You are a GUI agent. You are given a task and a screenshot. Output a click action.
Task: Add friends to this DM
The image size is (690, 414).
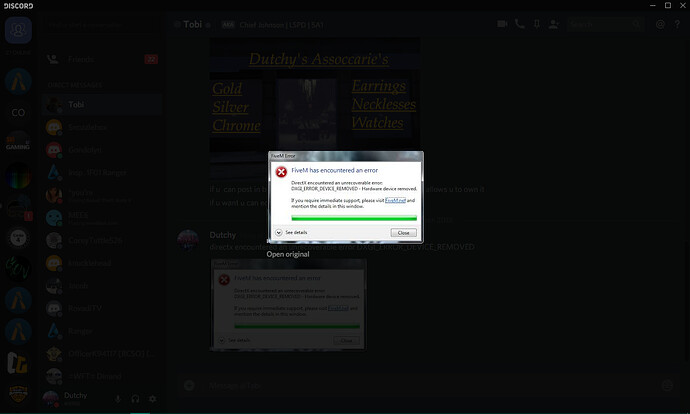(554, 24)
